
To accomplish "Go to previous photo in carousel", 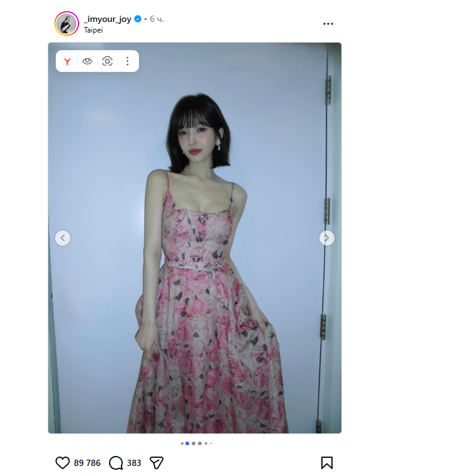I will pos(63,238).
